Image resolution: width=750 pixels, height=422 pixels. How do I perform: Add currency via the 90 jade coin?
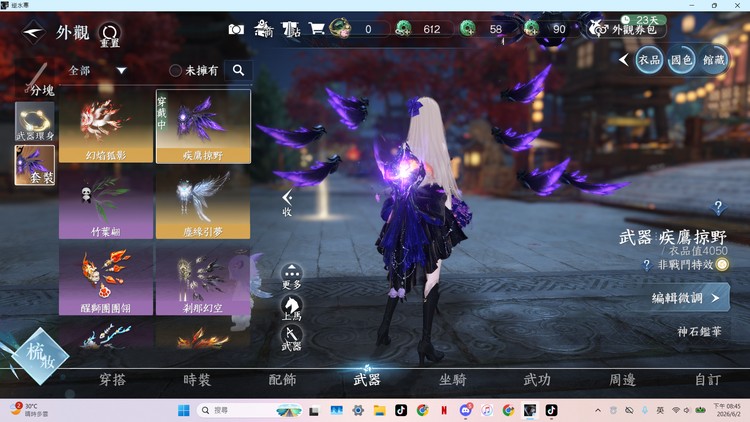pyautogui.click(x=531, y=28)
